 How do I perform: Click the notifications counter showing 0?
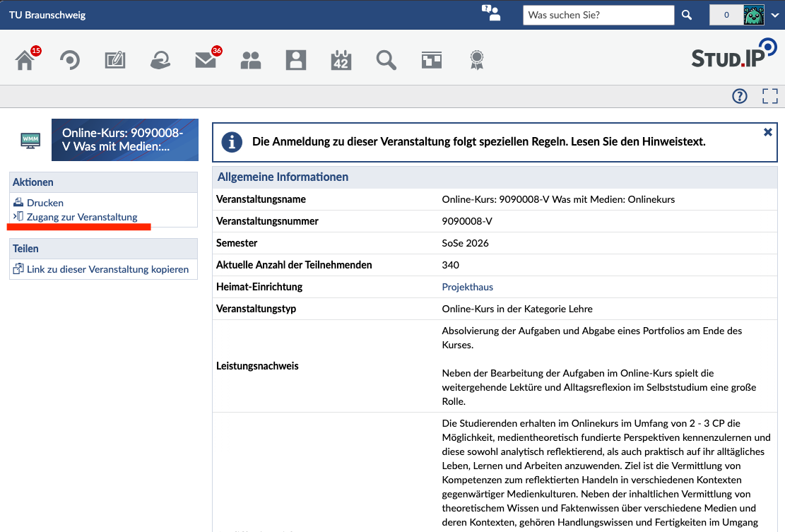click(726, 15)
